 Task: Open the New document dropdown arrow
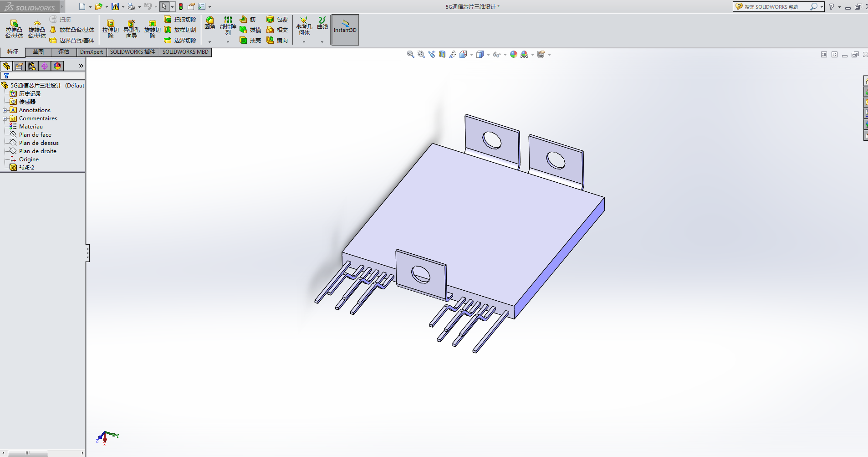point(90,7)
